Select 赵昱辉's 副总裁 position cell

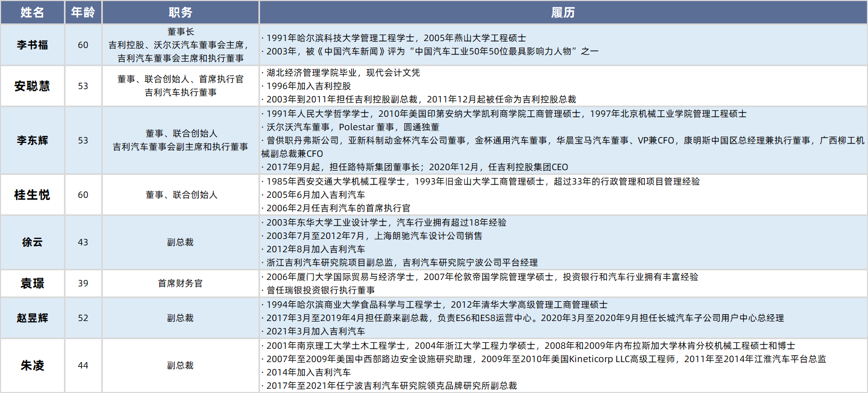coord(180,318)
